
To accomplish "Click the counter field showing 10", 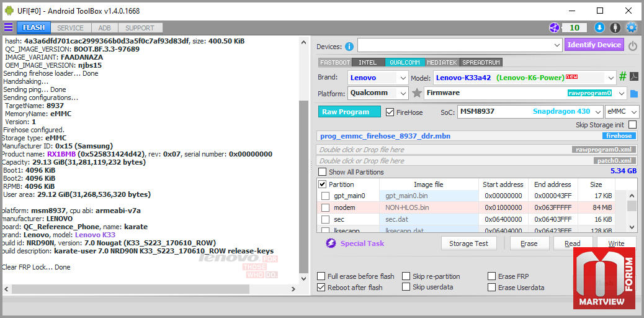I will click(x=575, y=28).
